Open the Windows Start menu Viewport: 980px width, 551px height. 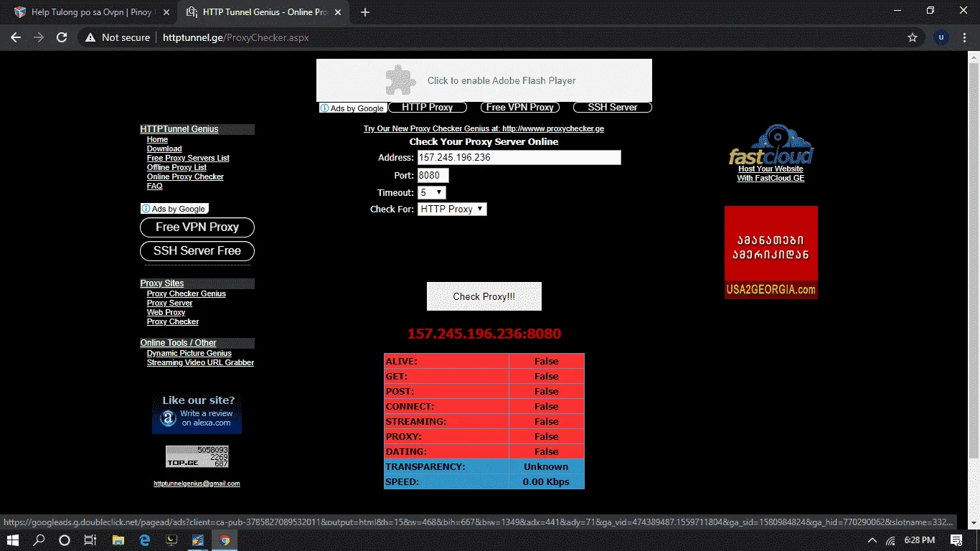tap(14, 540)
